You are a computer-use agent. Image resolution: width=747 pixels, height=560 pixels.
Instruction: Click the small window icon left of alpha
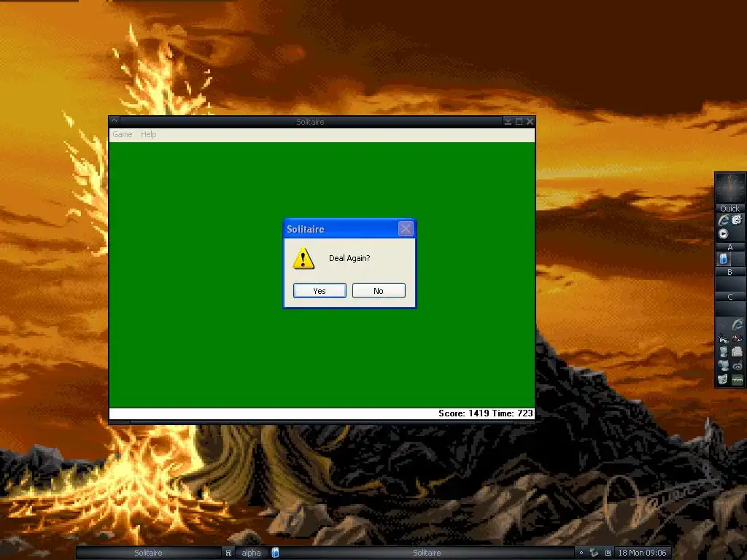(228, 553)
